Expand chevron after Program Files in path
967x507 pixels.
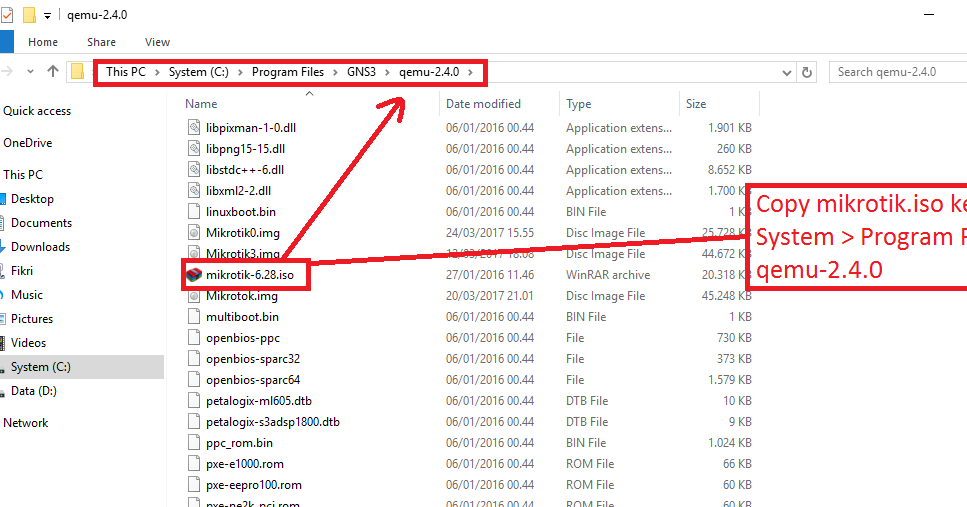(x=335, y=73)
